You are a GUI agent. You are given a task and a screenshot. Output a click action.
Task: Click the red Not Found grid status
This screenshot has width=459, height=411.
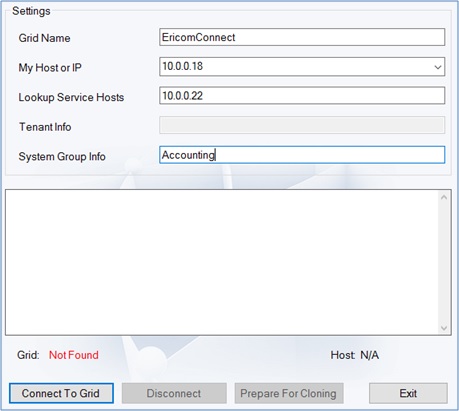[x=74, y=355]
